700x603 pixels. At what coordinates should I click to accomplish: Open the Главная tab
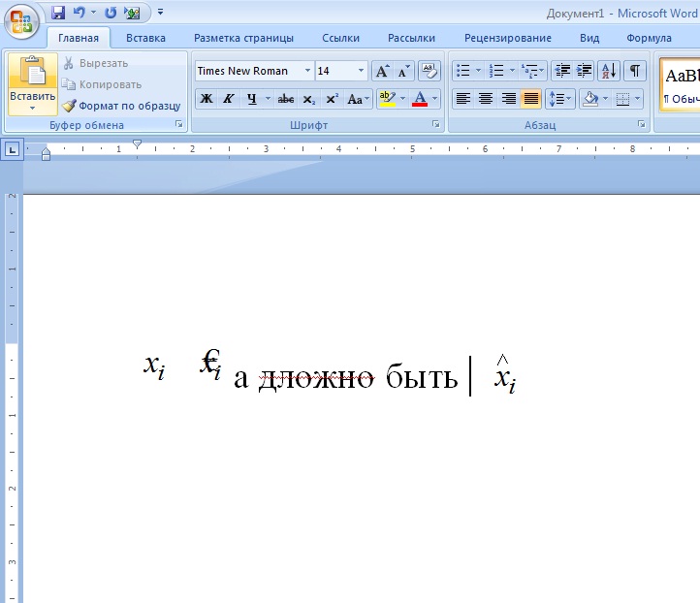click(x=79, y=38)
